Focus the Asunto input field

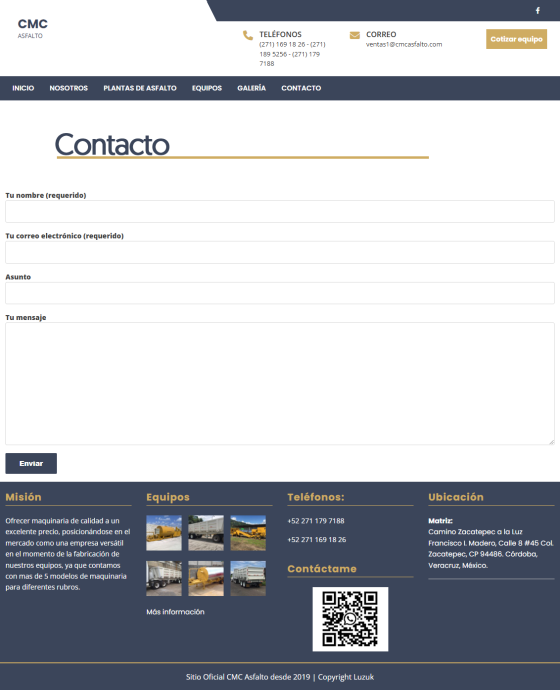click(x=280, y=293)
